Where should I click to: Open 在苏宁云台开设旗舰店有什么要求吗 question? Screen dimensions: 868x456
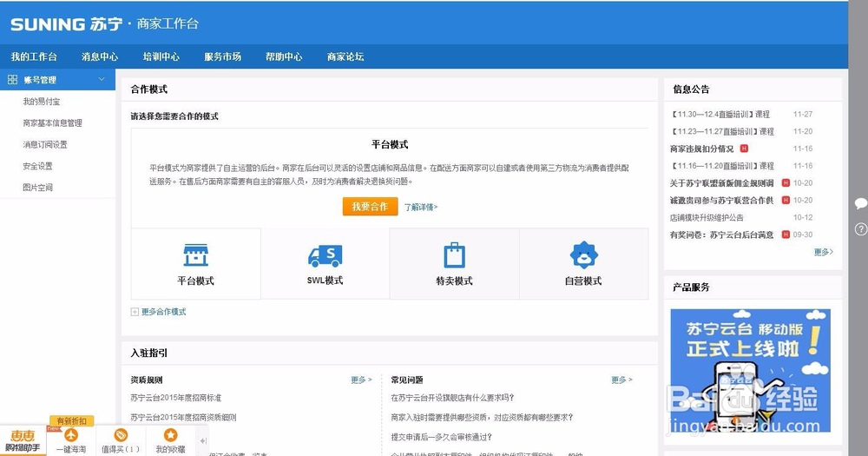pyautogui.click(x=453, y=398)
